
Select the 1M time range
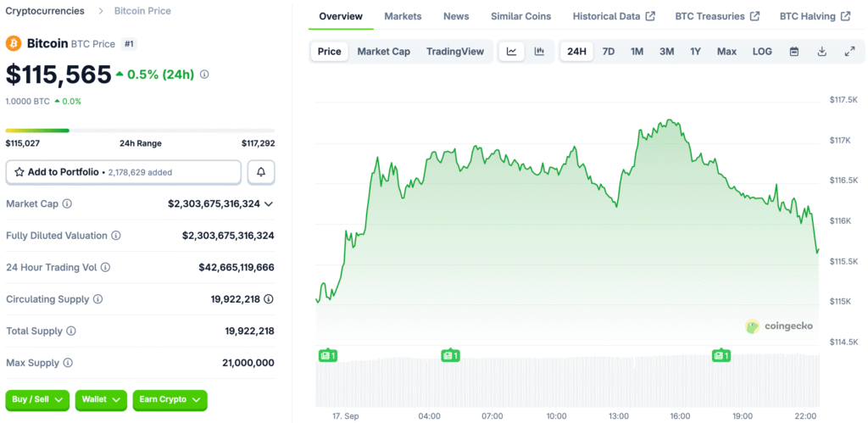(637, 52)
